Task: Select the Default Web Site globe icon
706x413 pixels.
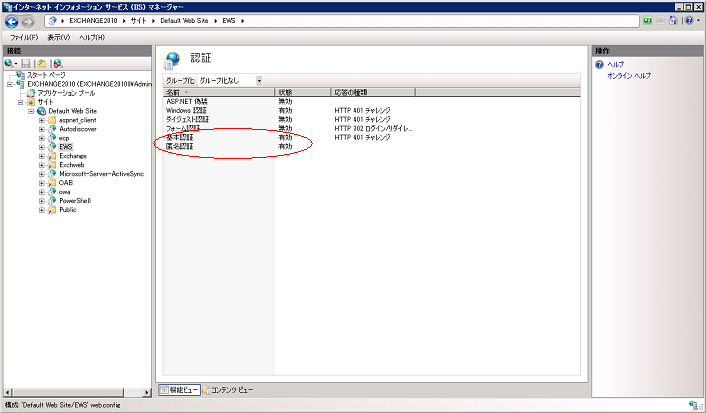Action: [x=42, y=111]
